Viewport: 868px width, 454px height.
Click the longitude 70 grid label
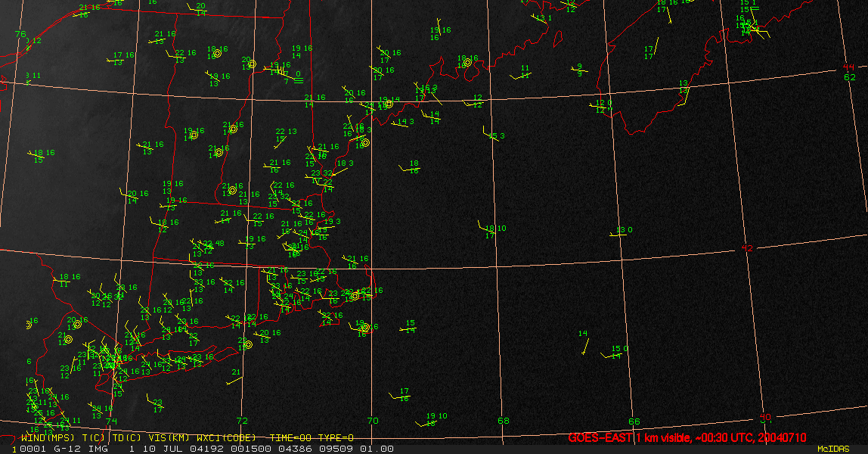tap(373, 421)
